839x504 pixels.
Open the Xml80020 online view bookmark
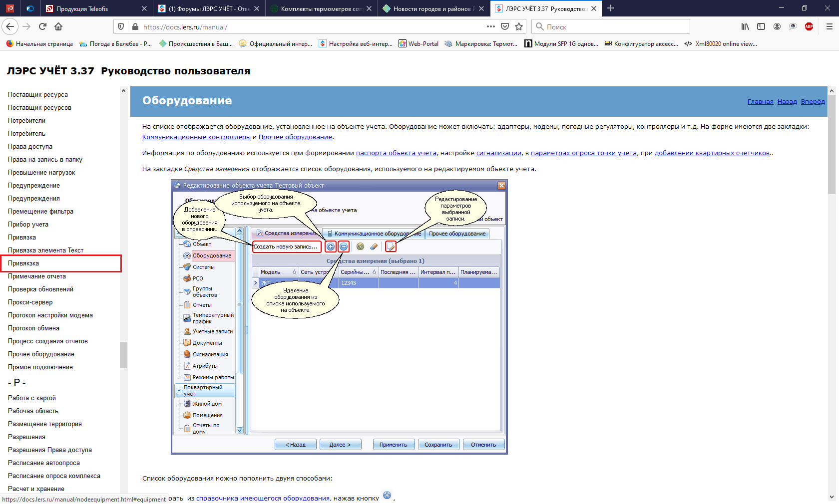click(x=721, y=43)
